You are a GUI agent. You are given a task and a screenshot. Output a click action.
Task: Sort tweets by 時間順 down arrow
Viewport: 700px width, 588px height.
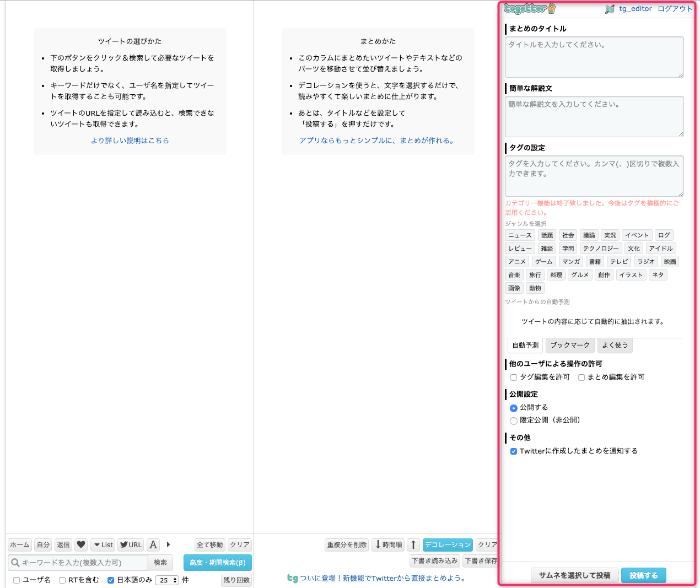[389, 545]
